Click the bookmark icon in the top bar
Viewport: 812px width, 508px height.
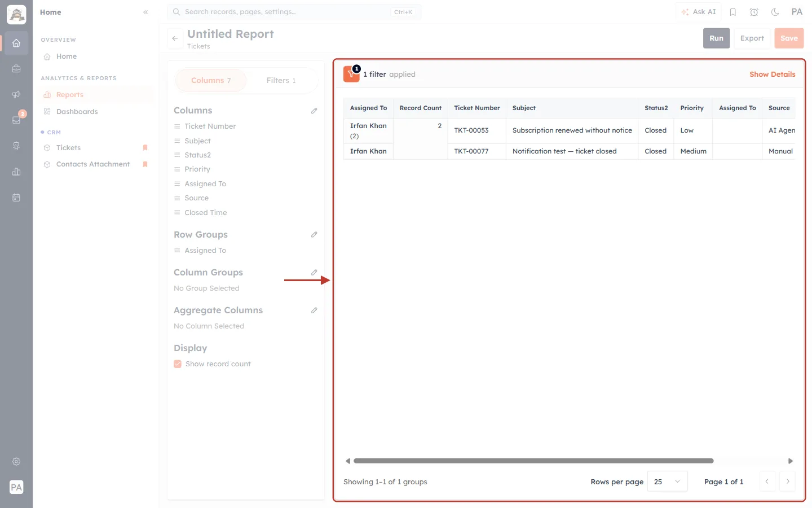pyautogui.click(x=733, y=12)
